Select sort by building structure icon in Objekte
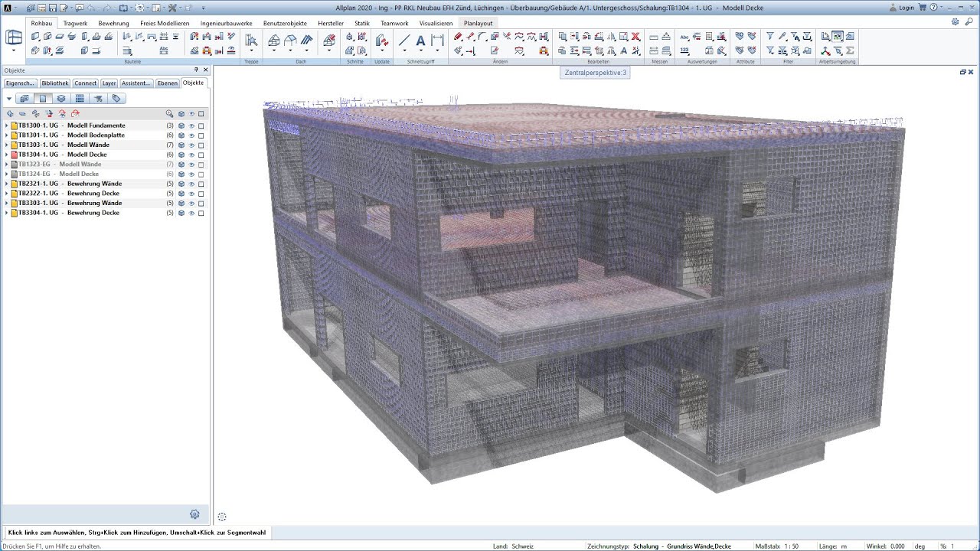980x551 pixels. tap(24, 99)
